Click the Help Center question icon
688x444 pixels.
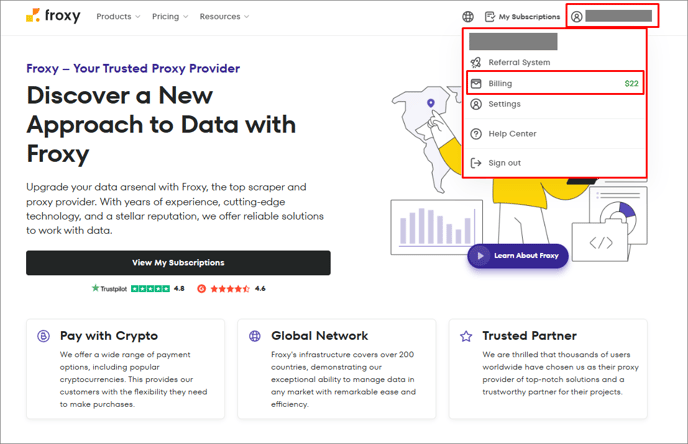pyautogui.click(x=476, y=134)
